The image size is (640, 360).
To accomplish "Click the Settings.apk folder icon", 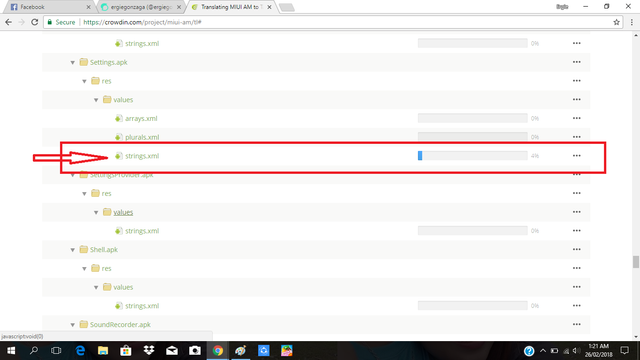I will 84,62.
